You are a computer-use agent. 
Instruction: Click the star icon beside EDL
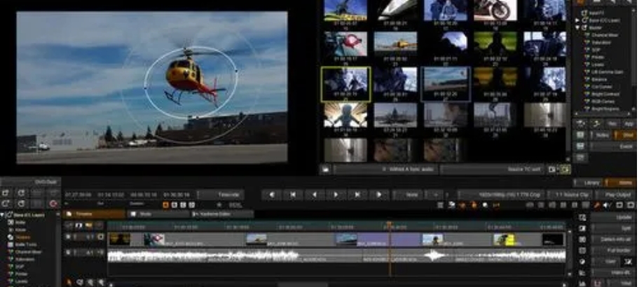point(219,205)
